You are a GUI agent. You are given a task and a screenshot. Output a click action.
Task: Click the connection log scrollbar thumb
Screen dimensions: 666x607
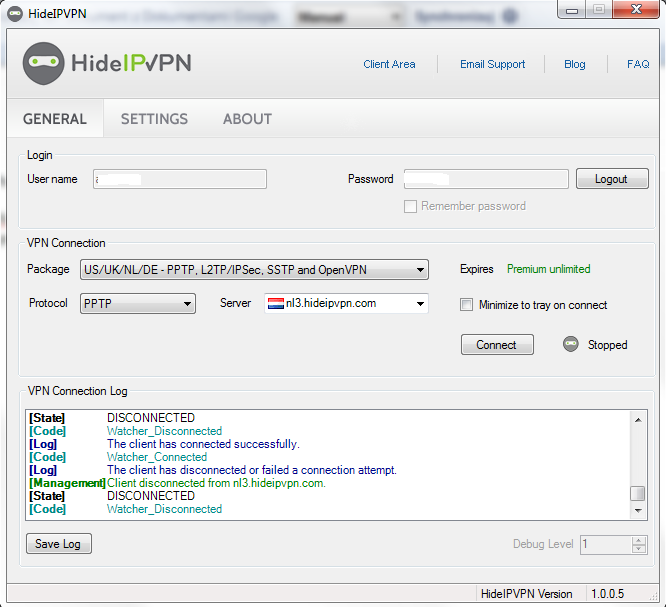click(x=638, y=494)
